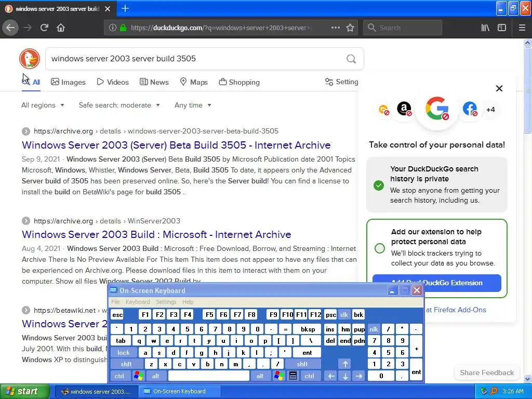Show site information (i) icon in address bar
The image size is (532, 399).
[113, 28]
